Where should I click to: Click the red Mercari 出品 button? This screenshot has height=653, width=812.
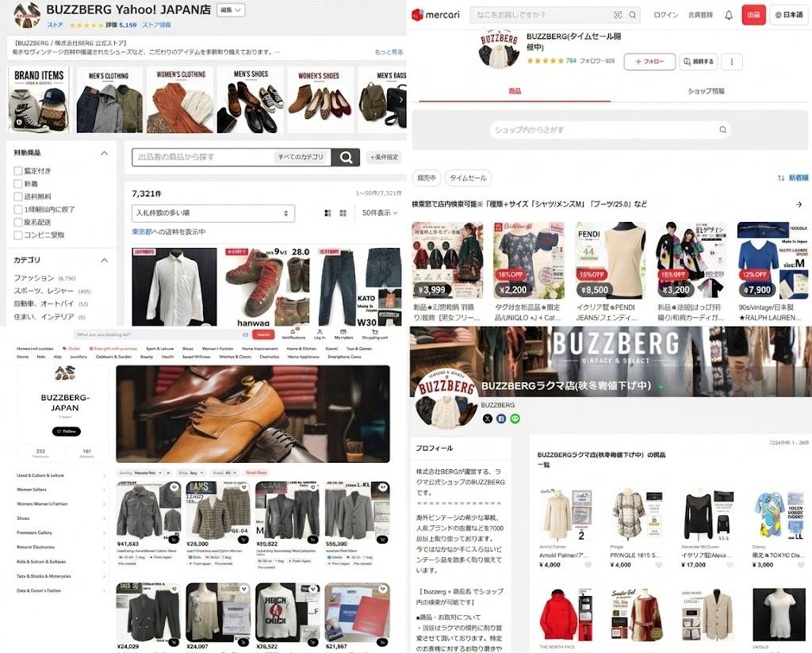(x=753, y=15)
